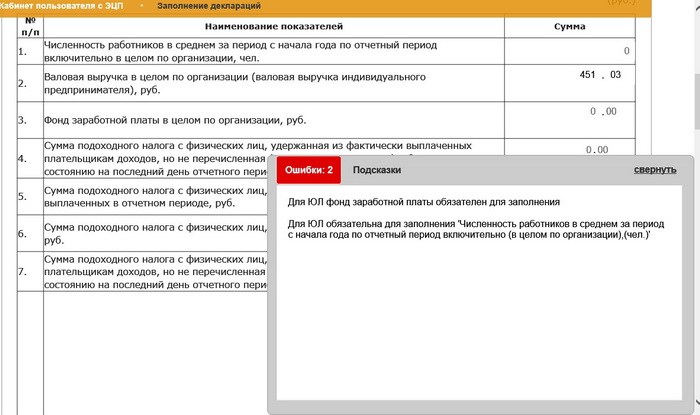The width and height of the screenshot is (700, 415).
Task: Edit Фонд заработной платы integer field
Action: tap(593, 111)
